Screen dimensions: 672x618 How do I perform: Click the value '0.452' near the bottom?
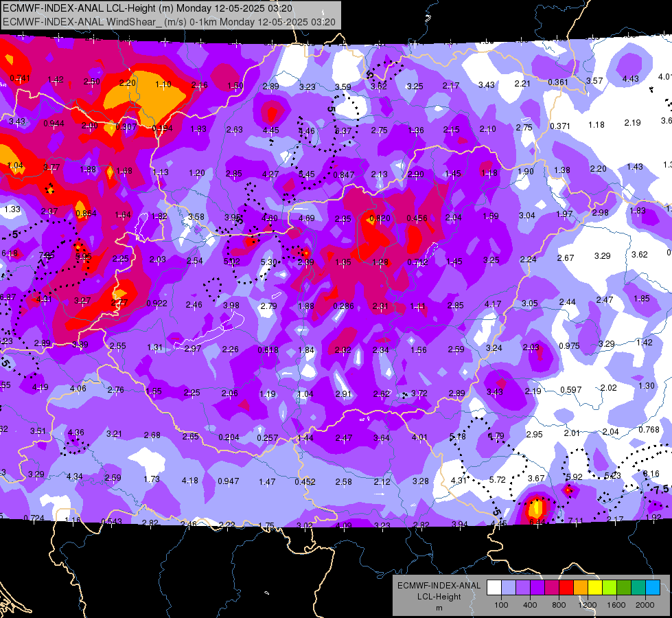305,481
